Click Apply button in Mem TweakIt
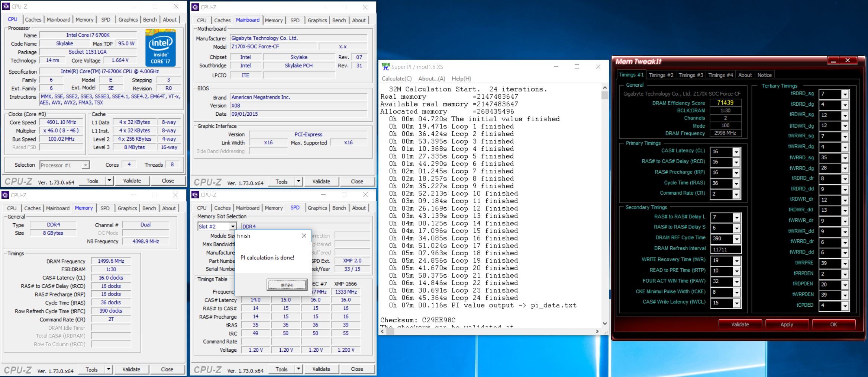This screenshot has width=868, height=377. coord(787,325)
